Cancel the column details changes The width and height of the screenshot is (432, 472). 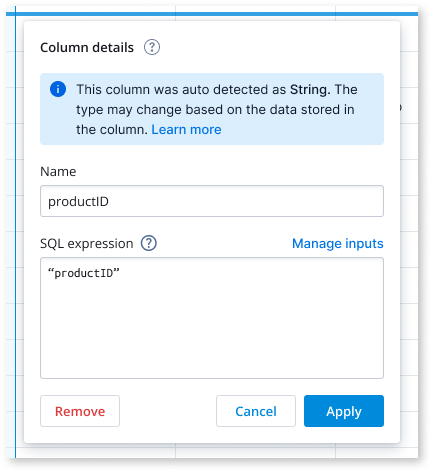coord(256,411)
